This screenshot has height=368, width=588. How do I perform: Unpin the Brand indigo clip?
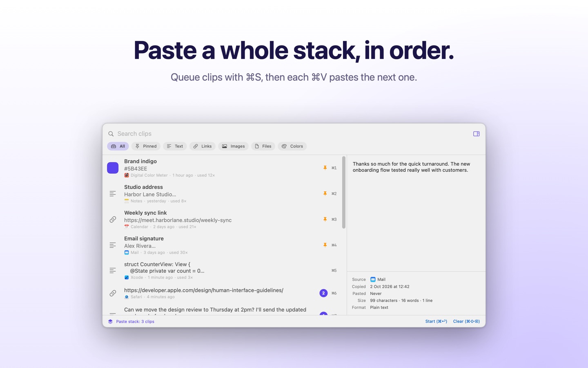coord(325,168)
